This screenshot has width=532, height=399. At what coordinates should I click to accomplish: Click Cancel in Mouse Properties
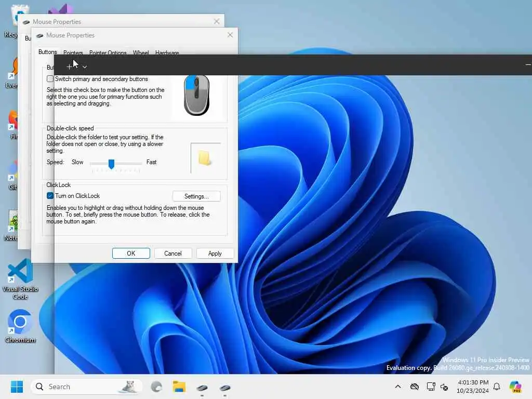(173, 254)
